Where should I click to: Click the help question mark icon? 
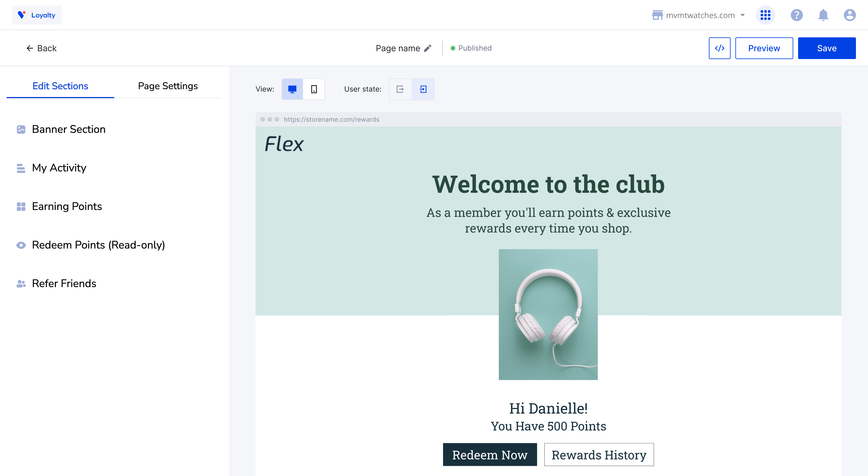click(x=797, y=15)
